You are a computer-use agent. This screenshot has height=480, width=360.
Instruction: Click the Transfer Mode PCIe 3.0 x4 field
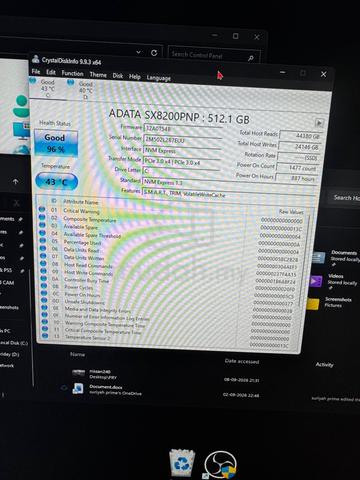click(181, 162)
